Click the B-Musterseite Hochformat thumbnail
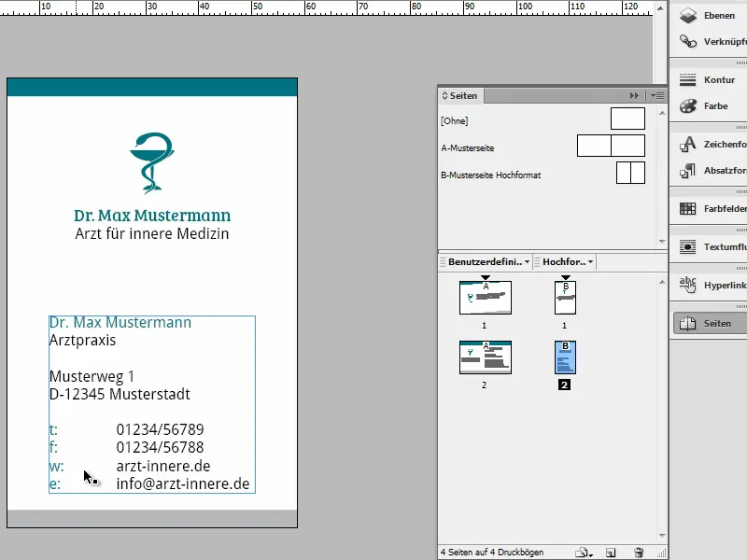Screen dimensions: 747x560 (x=631, y=173)
